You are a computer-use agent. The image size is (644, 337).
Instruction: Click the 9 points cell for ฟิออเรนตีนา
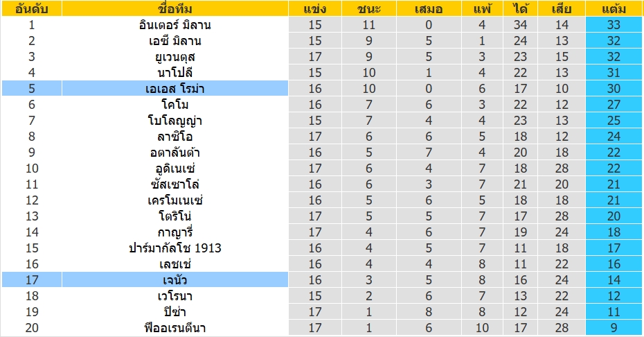click(614, 328)
